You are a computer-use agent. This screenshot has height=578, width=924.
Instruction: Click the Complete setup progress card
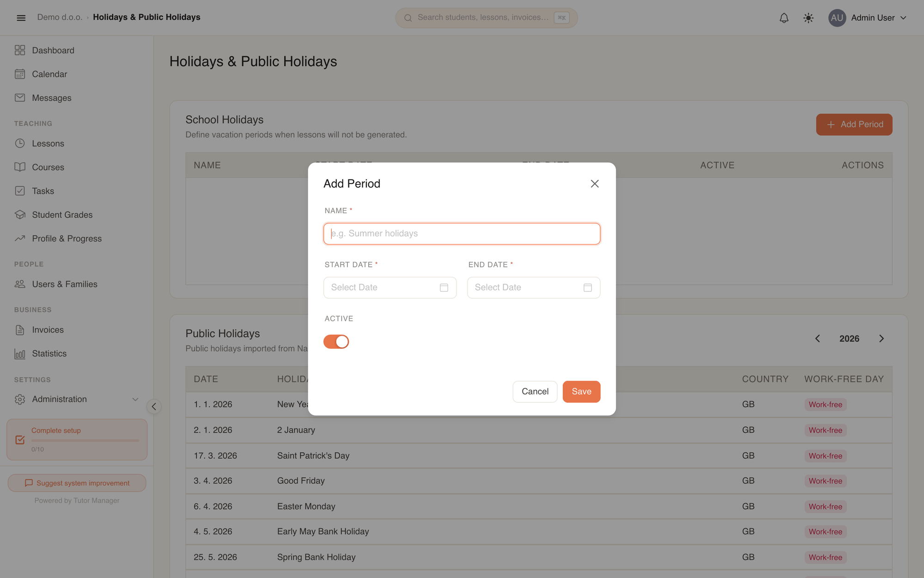pyautogui.click(x=77, y=439)
